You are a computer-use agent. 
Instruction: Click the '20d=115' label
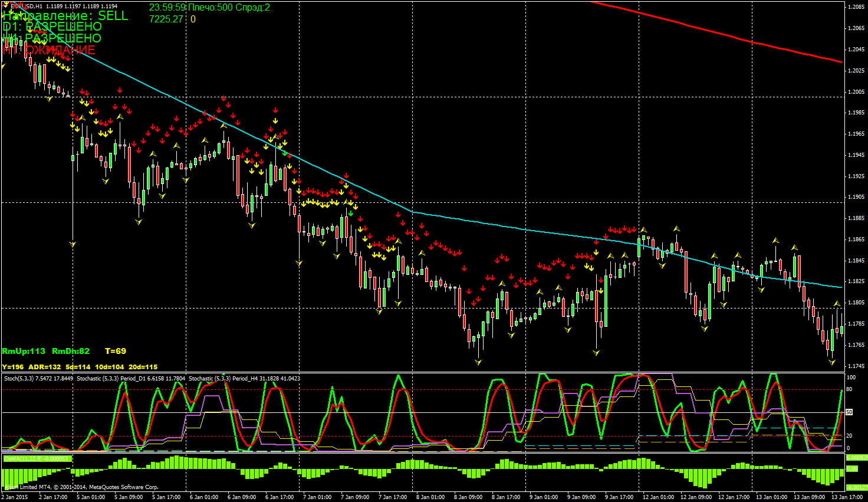pyautogui.click(x=143, y=367)
